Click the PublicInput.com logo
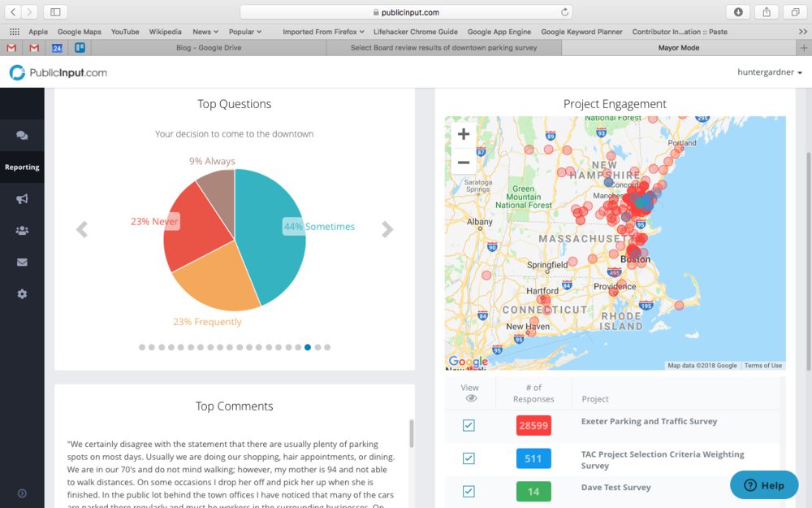Screen dimensions: 812x508 click(58, 73)
